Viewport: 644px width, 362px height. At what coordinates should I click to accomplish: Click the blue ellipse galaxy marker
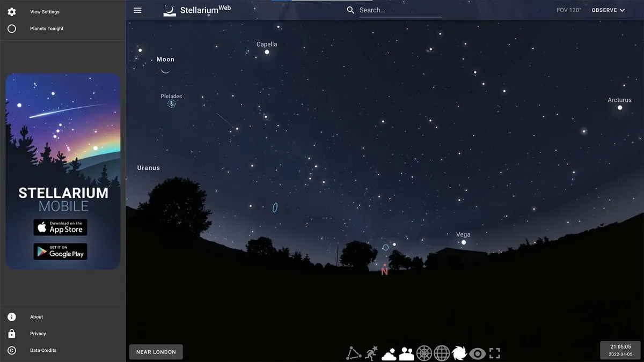(x=275, y=207)
